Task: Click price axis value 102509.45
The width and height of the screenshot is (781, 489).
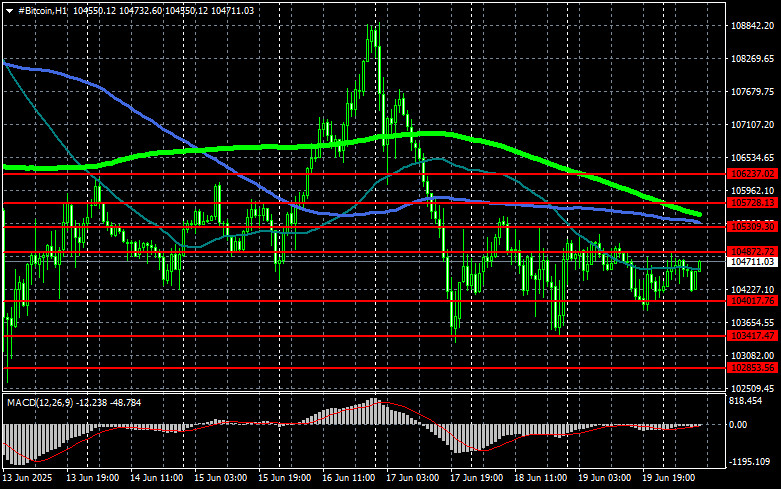Action: pos(753,388)
